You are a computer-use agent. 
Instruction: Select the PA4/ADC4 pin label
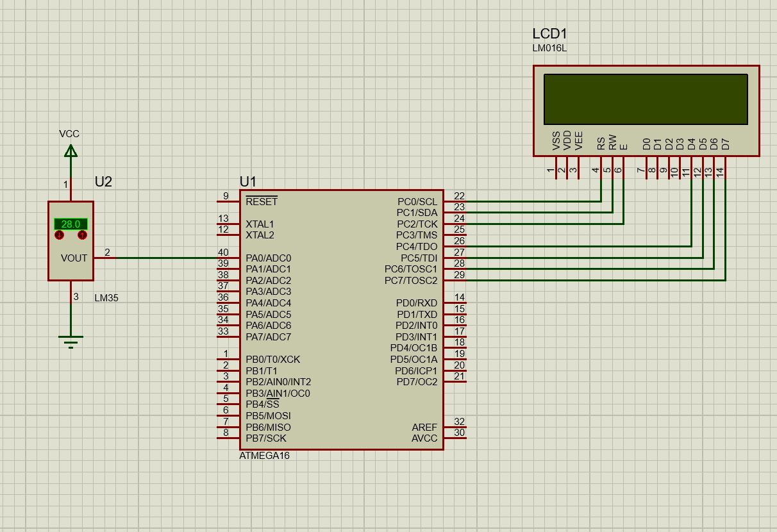pyautogui.click(x=268, y=303)
